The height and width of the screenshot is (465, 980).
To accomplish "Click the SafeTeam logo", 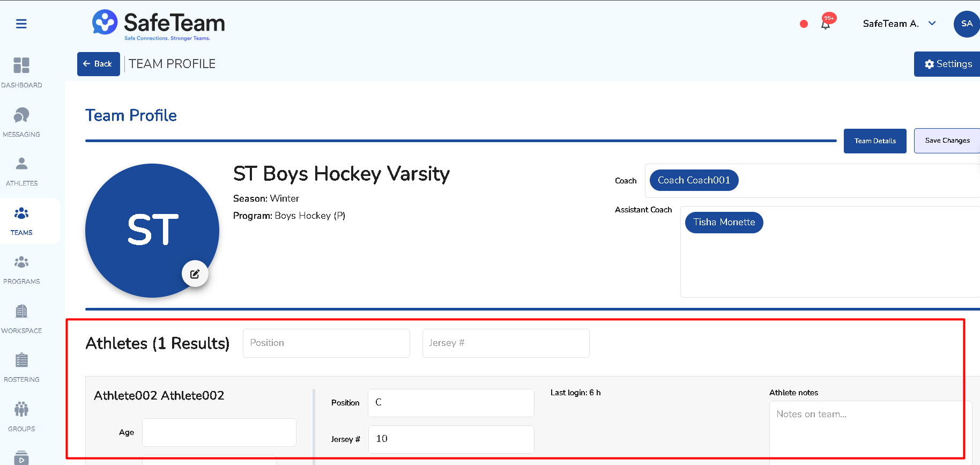I will 158,25.
